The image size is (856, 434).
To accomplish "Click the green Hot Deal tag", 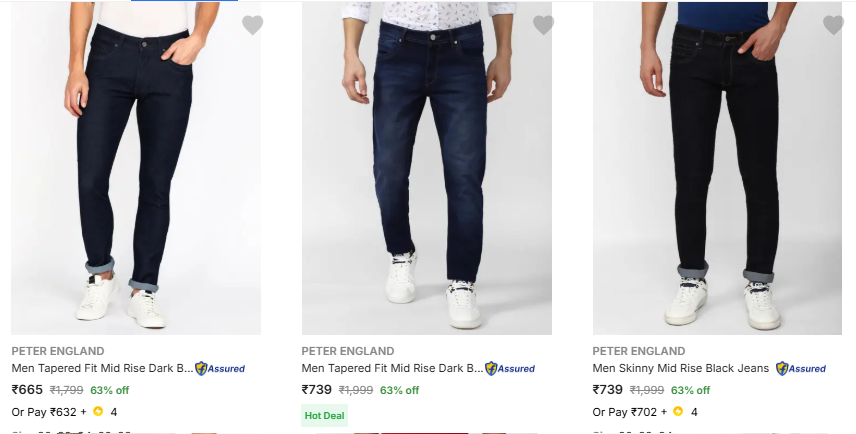I will click(324, 415).
